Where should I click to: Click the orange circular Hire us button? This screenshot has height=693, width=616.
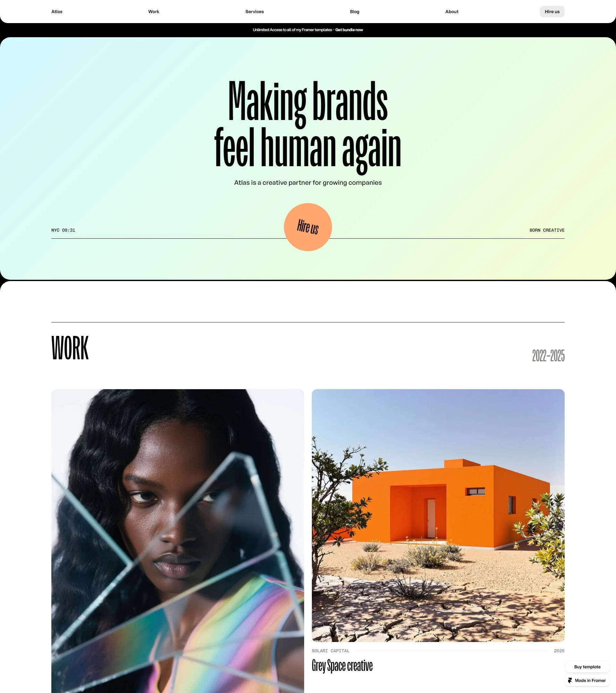pos(308,227)
